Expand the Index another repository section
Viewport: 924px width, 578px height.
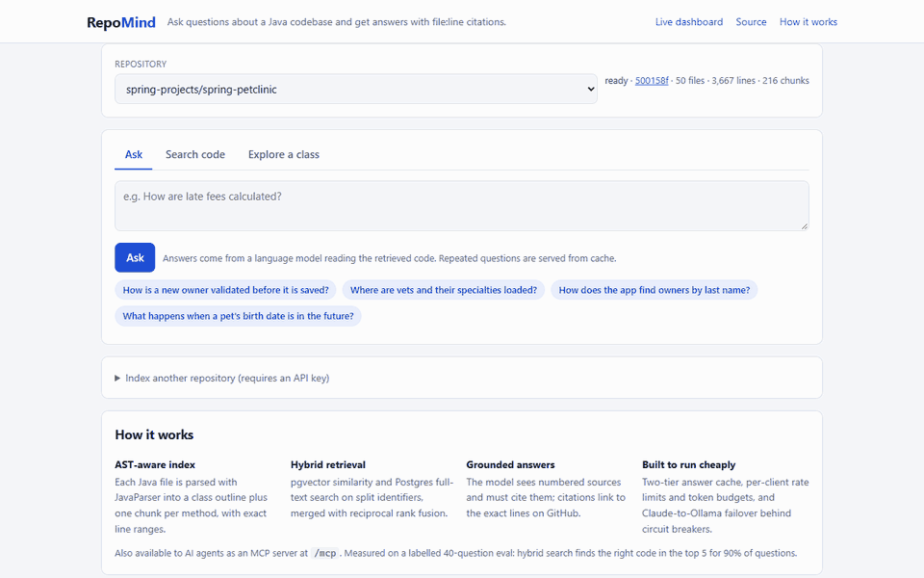(222, 378)
